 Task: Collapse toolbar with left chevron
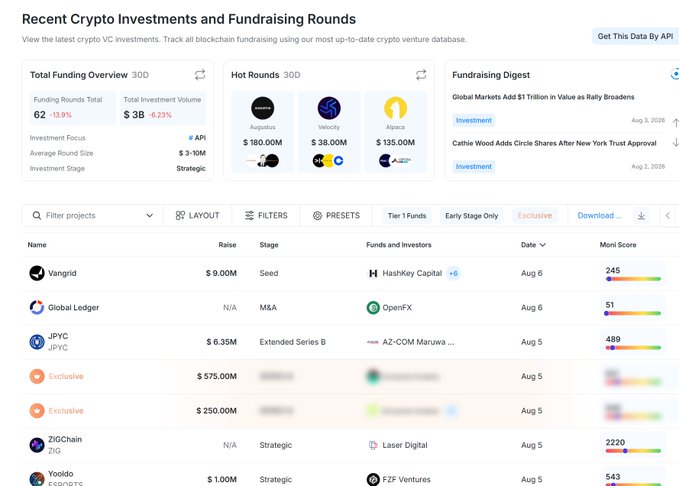[x=668, y=216]
